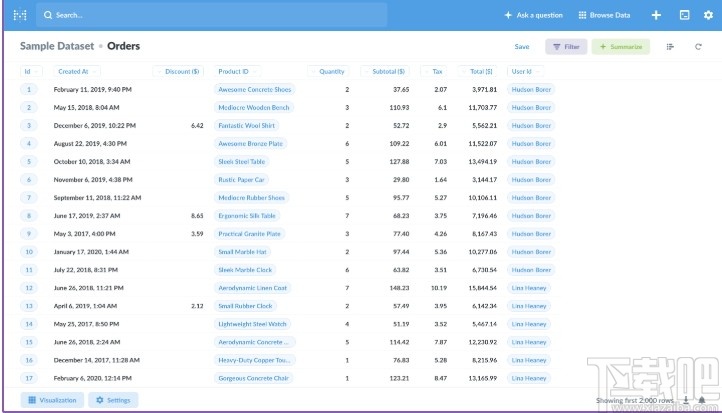Refresh the query results
This screenshot has width=722, height=413.
pyautogui.click(x=699, y=47)
